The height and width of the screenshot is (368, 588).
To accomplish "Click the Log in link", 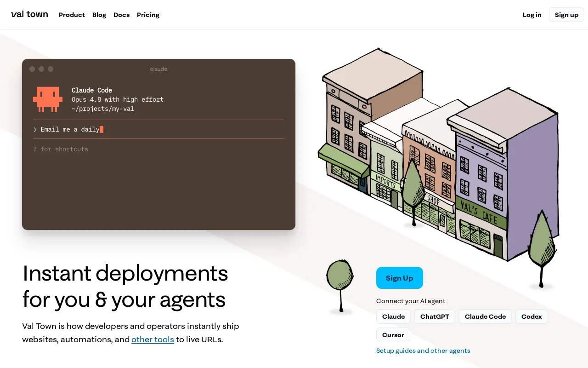I will pyautogui.click(x=532, y=15).
